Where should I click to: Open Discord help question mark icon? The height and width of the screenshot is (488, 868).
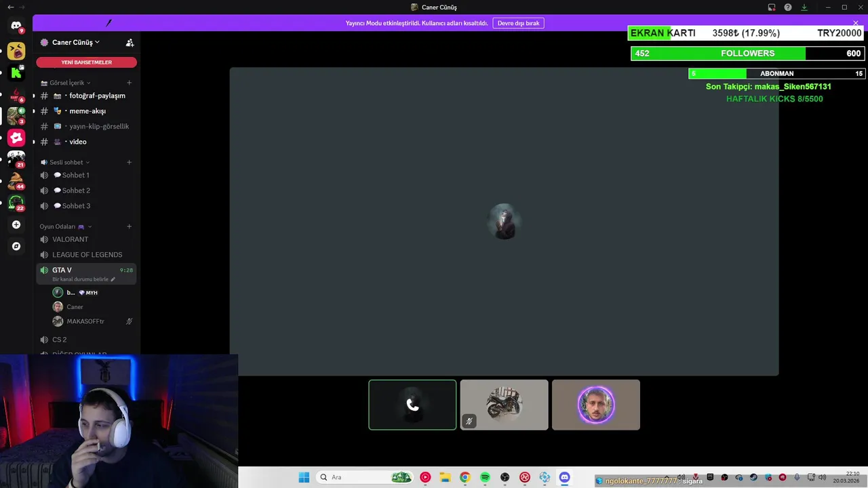788,7
